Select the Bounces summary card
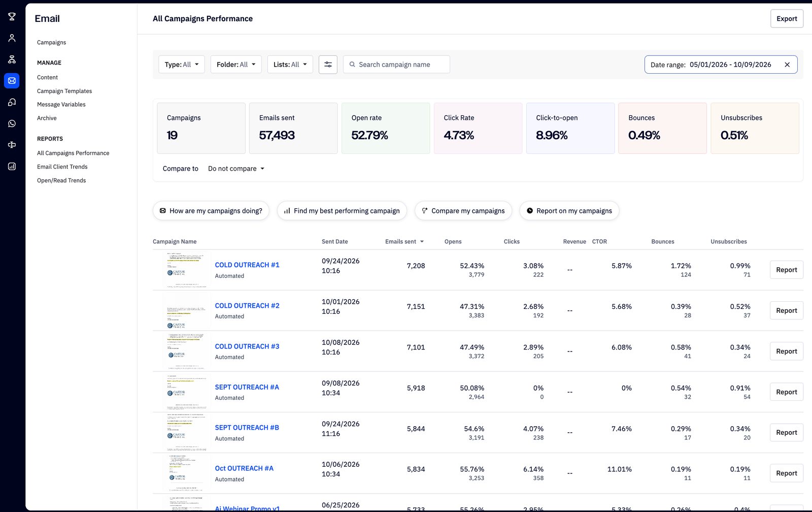This screenshot has width=812, height=512. (662, 129)
